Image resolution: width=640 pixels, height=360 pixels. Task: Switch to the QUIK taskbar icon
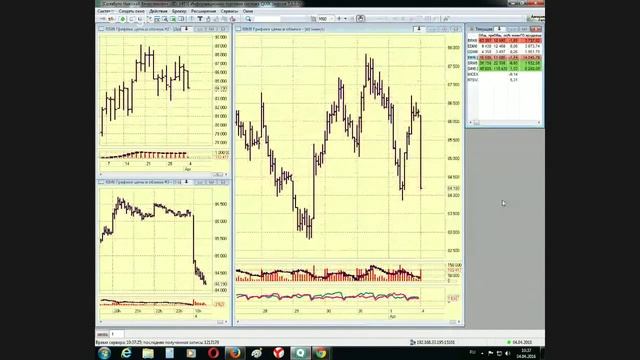pos(300,353)
